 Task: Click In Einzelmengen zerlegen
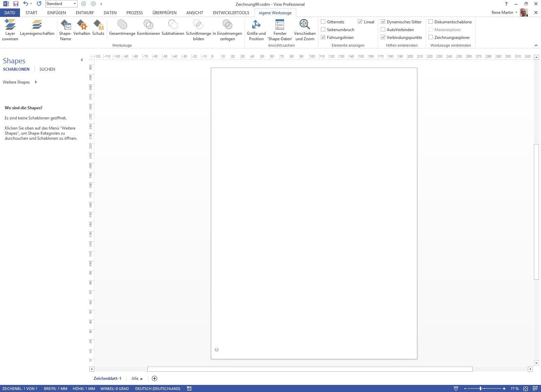pos(227,29)
